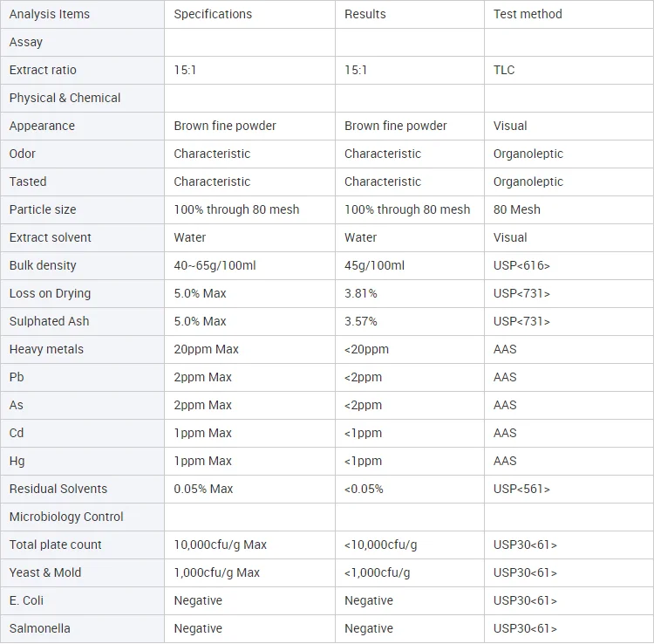Select the "Microbiology Control" section label
The height and width of the screenshot is (644, 654).
pos(66,517)
